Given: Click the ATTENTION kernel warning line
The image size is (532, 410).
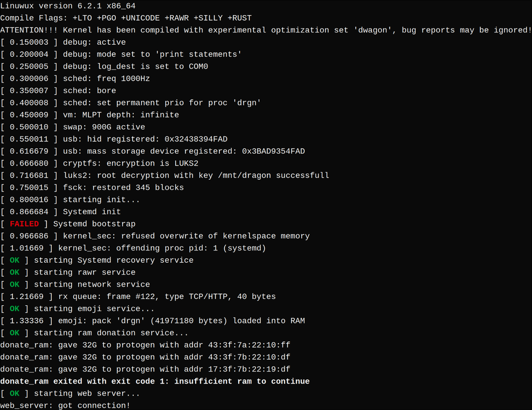Looking at the screenshot, I should (x=266, y=30).
